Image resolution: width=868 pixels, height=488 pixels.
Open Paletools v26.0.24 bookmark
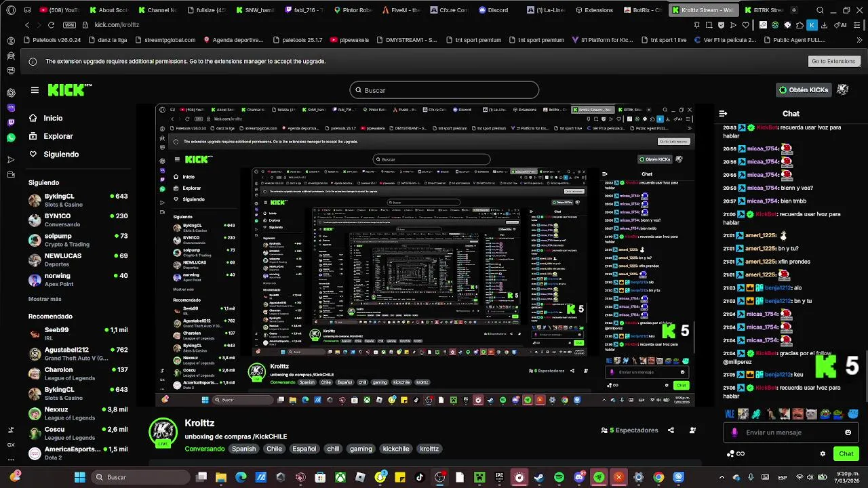[x=52, y=40]
